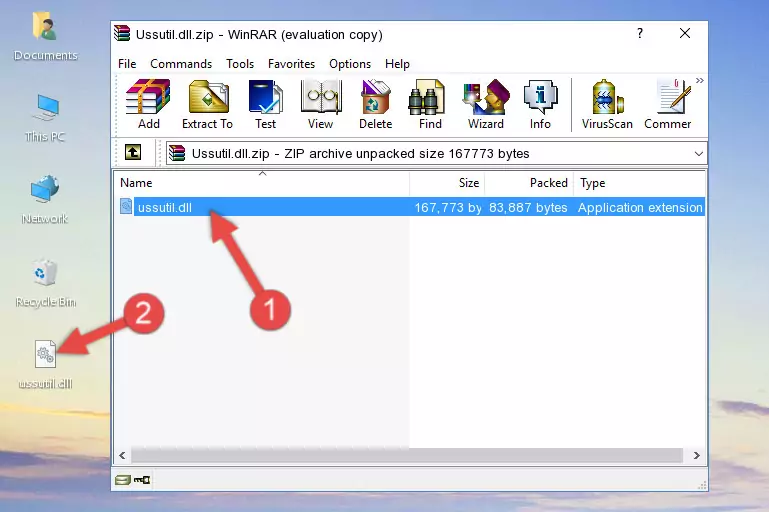Click the Info toolbar icon
This screenshot has height=512, width=769.
click(x=540, y=104)
